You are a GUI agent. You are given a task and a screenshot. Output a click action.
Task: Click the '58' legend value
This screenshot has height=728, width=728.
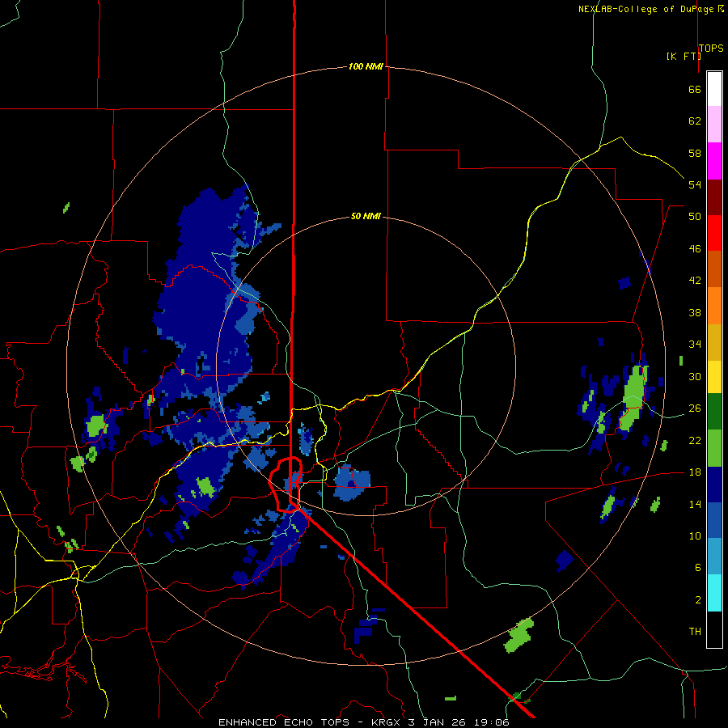click(695, 153)
